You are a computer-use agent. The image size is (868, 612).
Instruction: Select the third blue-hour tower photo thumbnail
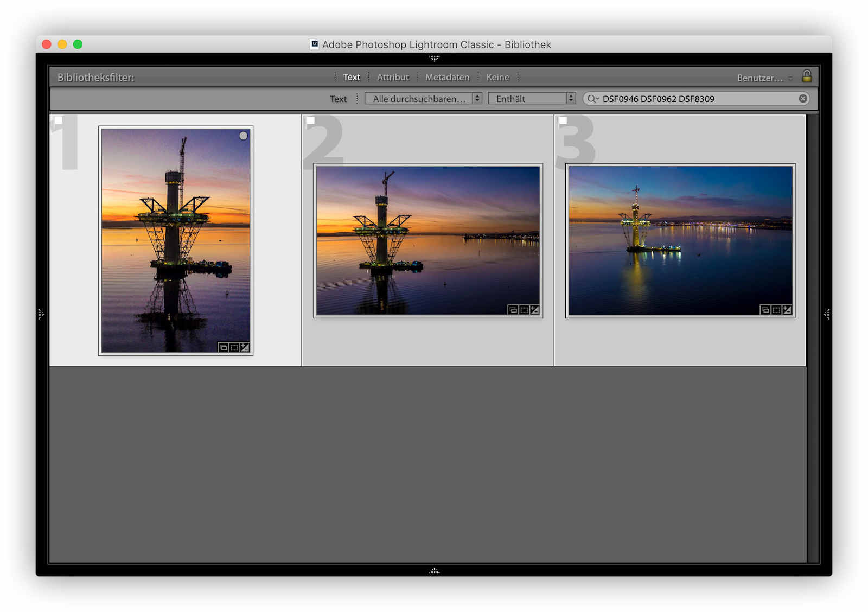pyautogui.click(x=680, y=240)
